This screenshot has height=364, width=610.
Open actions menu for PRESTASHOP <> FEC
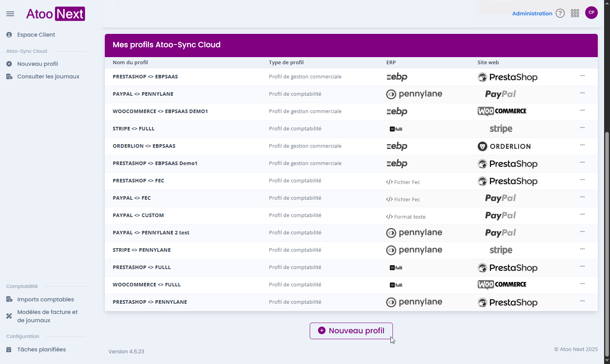click(x=582, y=180)
